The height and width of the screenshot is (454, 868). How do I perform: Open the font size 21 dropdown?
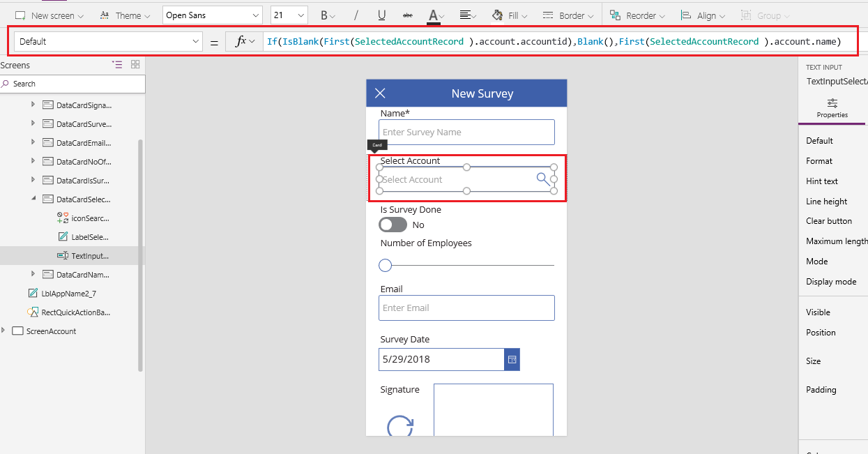pyautogui.click(x=289, y=14)
